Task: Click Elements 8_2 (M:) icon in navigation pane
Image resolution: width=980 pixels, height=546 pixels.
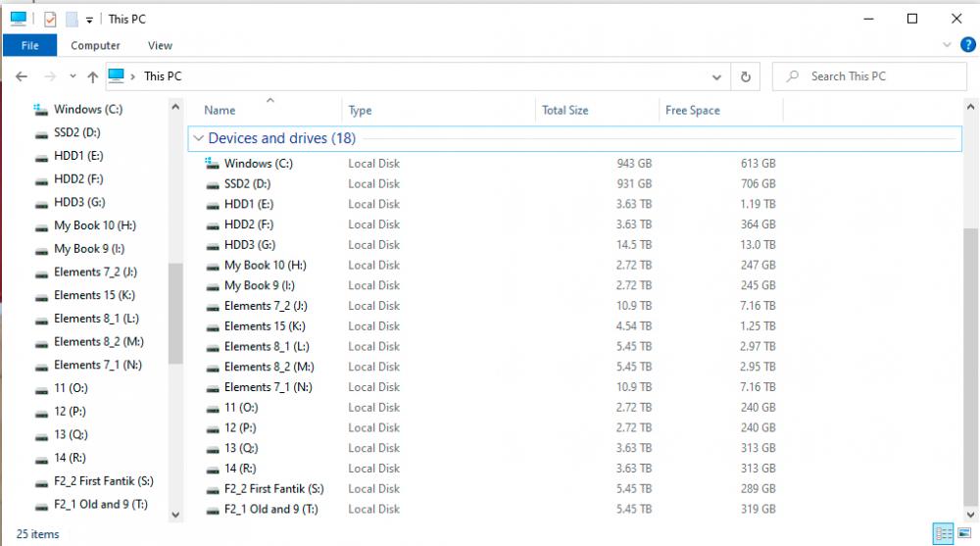Action: coord(41,343)
